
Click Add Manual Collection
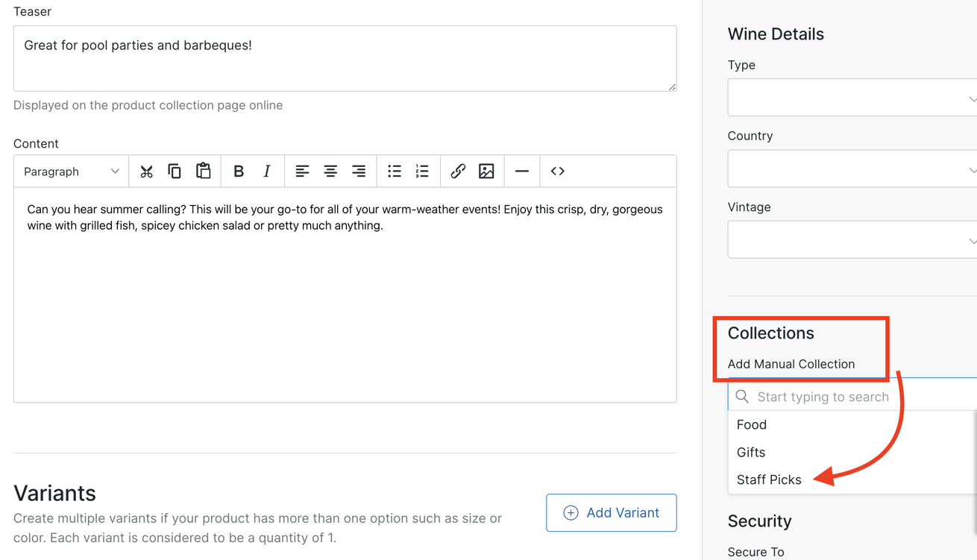tap(791, 364)
